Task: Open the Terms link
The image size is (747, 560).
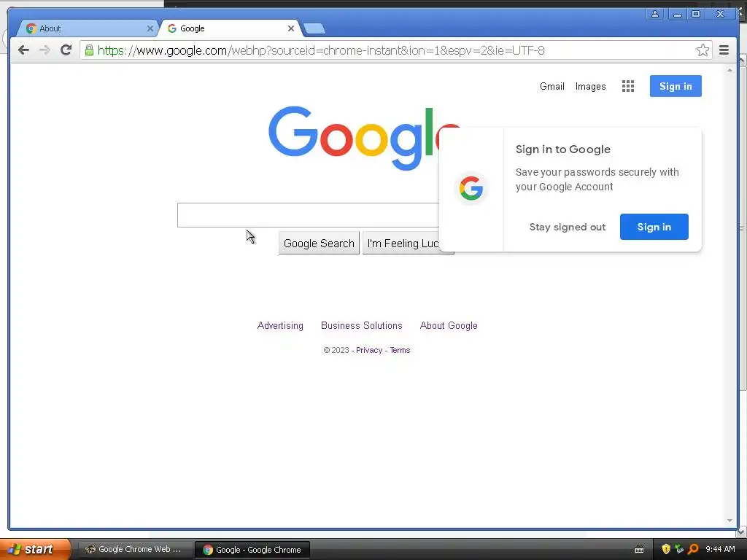Action: (x=400, y=350)
